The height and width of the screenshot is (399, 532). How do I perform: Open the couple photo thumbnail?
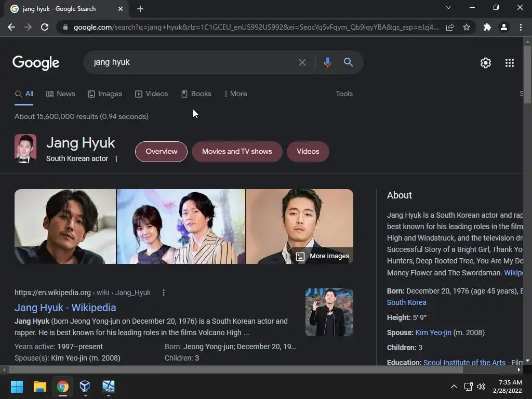click(x=181, y=227)
